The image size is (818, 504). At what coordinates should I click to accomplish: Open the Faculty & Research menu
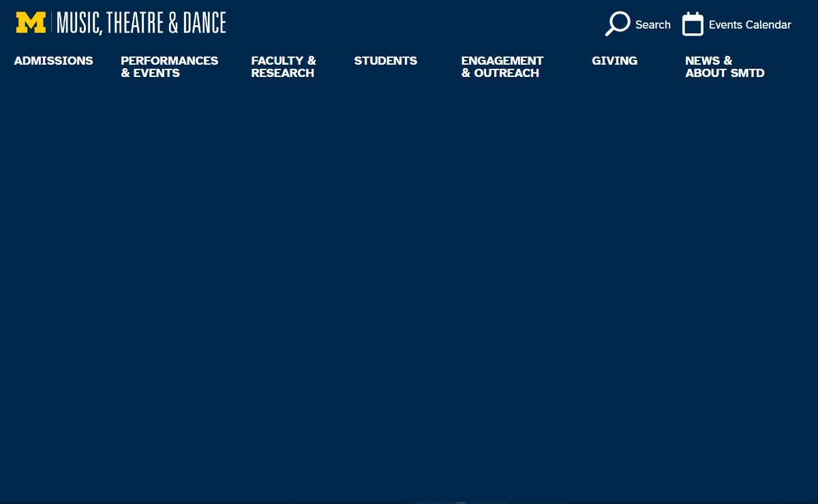pos(284,67)
